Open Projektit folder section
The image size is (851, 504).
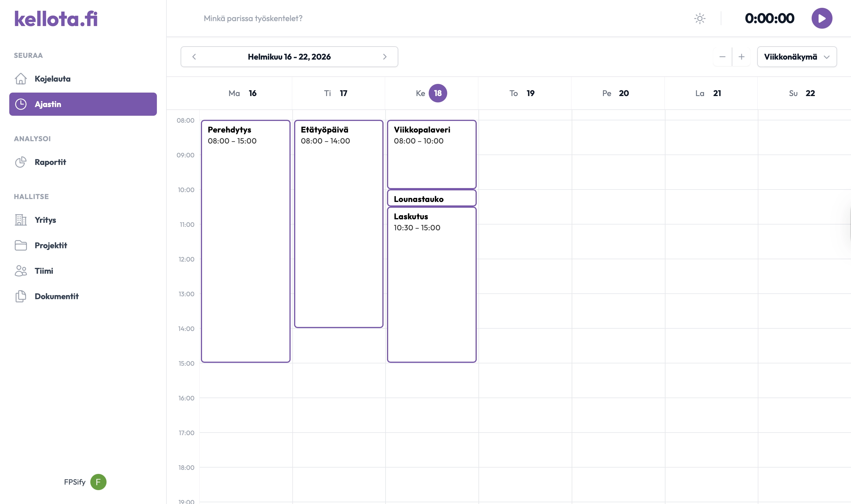pyautogui.click(x=51, y=246)
